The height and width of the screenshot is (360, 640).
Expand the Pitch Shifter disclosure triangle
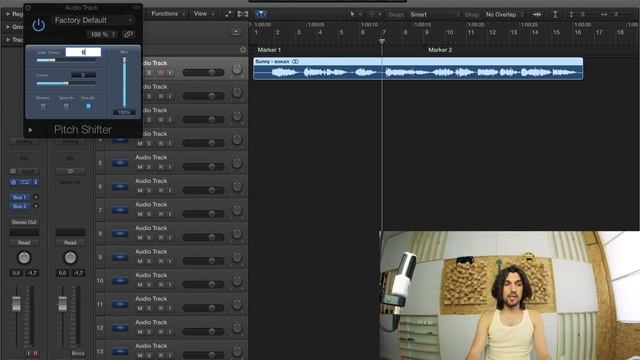click(31, 130)
